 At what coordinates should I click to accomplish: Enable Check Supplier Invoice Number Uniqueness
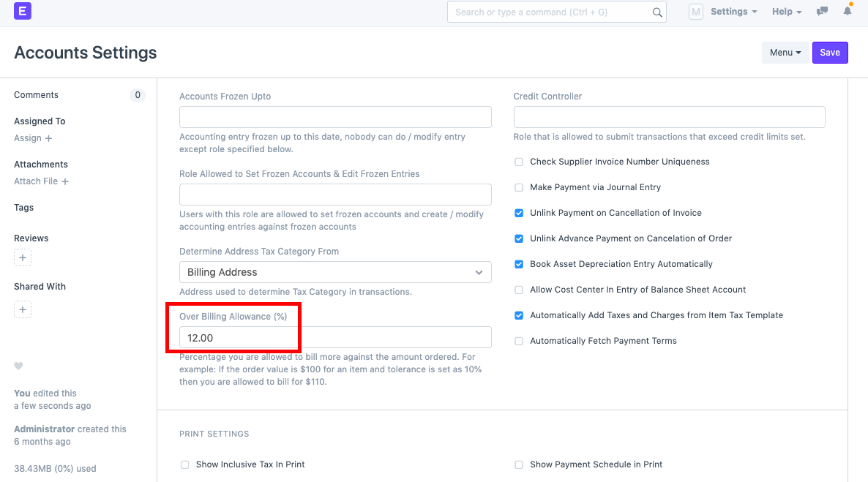519,162
